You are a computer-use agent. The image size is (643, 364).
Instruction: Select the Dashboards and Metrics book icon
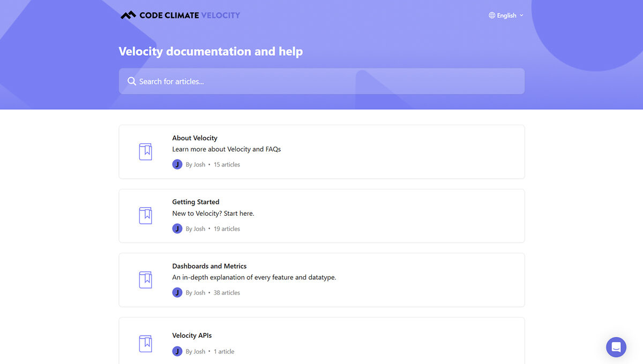coord(145,279)
